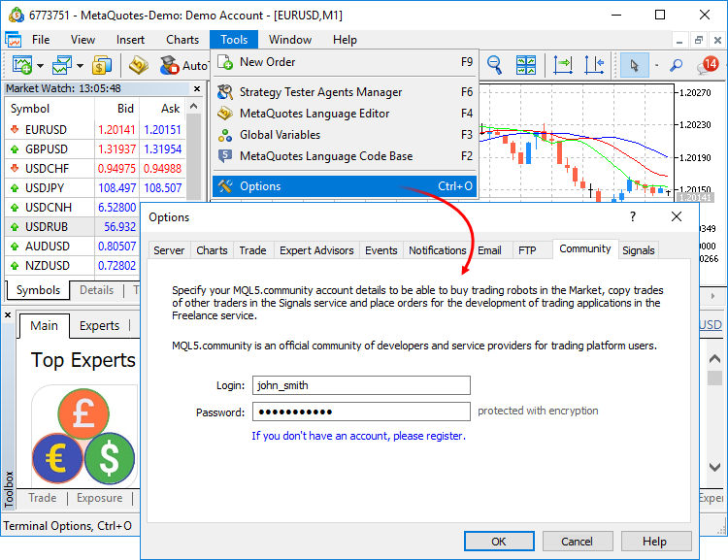Screen dimensions: 728x560
Task: Switch to the Events tab in Options
Action: coord(381,250)
